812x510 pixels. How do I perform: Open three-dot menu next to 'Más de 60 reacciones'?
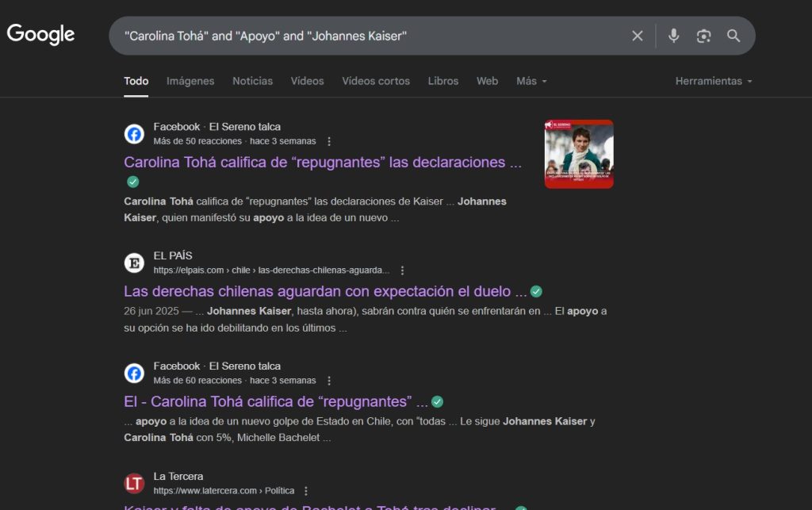pos(329,381)
